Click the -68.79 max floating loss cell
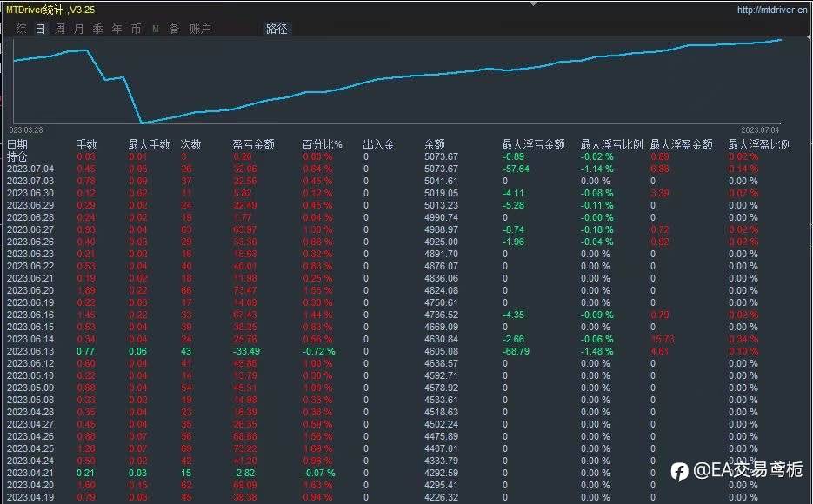Screen dimensions: 813x504 [516, 351]
